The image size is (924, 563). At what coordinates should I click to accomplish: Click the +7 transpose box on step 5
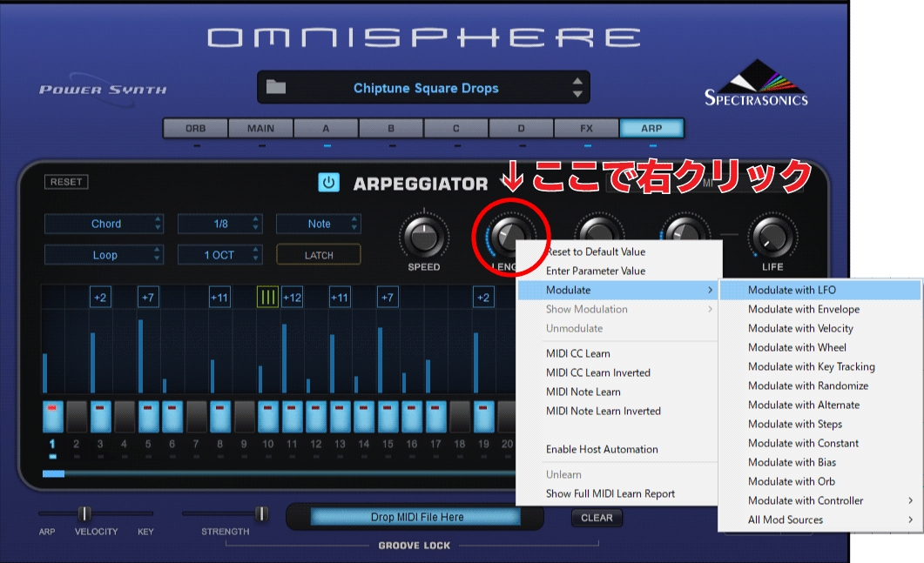pos(148,298)
